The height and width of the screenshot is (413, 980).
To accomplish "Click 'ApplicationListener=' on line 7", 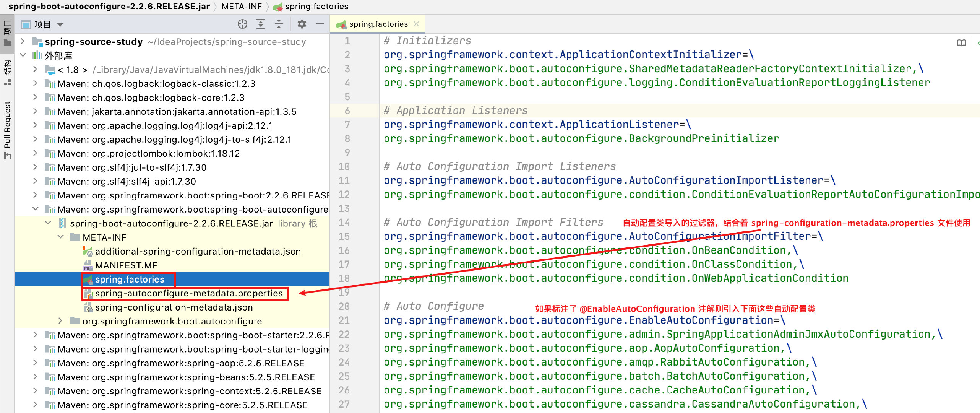I will tap(622, 124).
